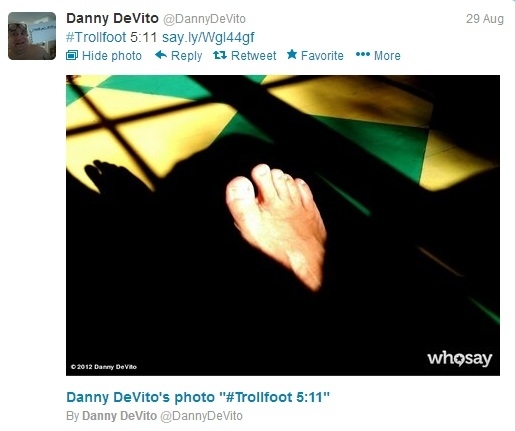Click the @DannyDeVito handle beside the top name
The height and width of the screenshot is (431, 515).
click(204, 19)
